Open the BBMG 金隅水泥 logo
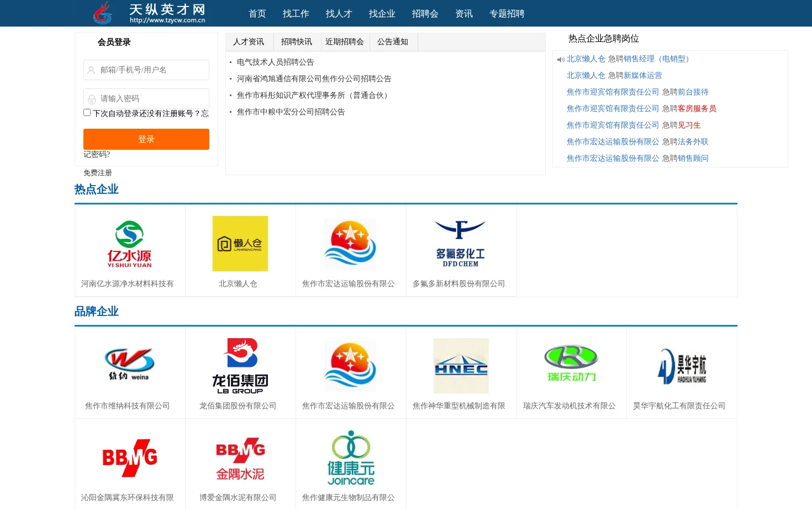812x510 pixels. pyautogui.click(x=240, y=458)
